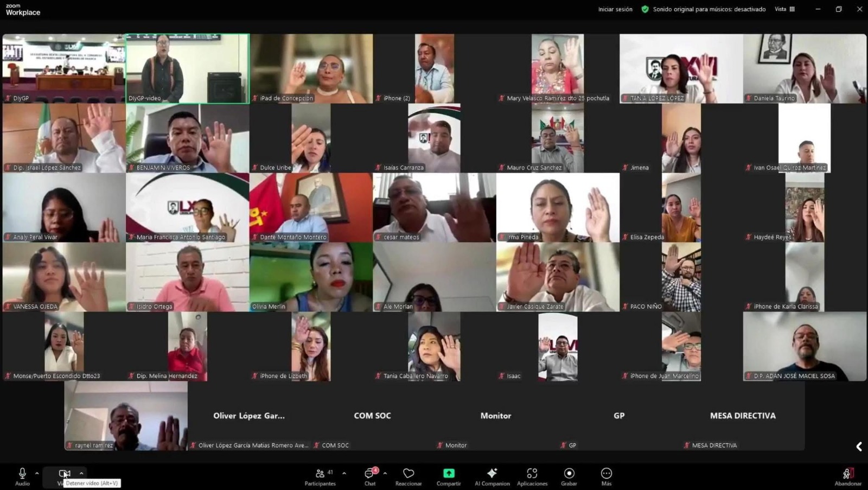Expand video options arrow next to camera
868x490 pixels.
(x=81, y=473)
